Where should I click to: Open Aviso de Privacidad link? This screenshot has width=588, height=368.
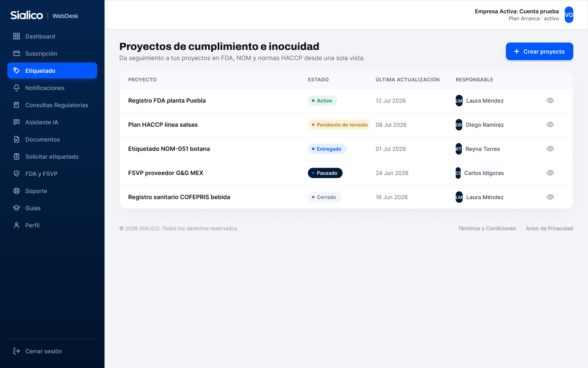pyautogui.click(x=549, y=229)
